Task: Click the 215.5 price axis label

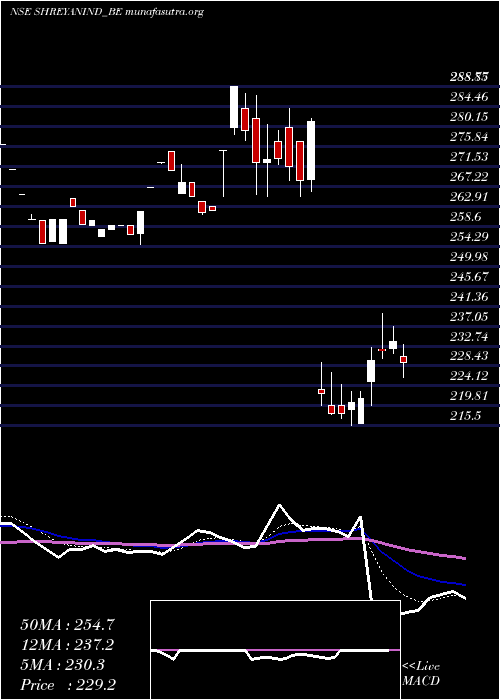Action: click(x=466, y=417)
